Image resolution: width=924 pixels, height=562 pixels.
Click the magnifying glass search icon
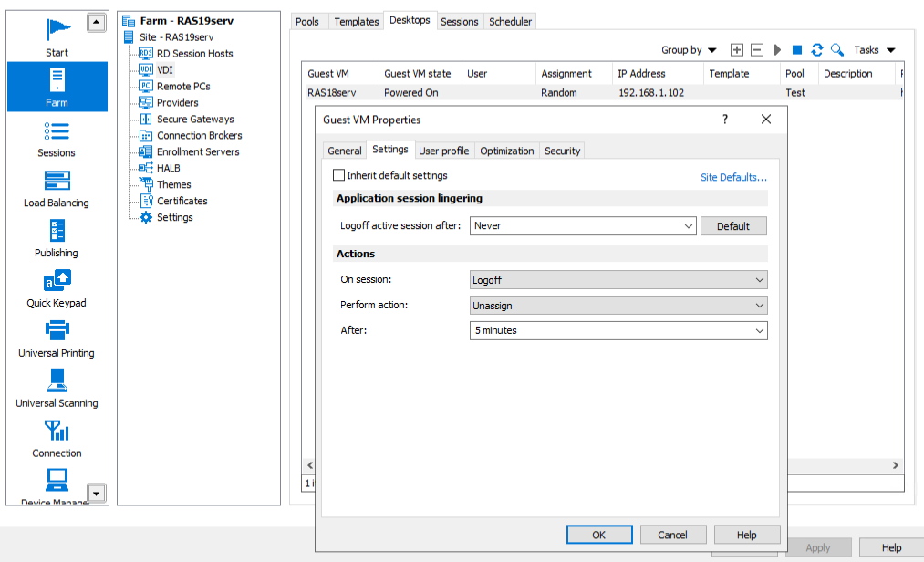coord(836,50)
